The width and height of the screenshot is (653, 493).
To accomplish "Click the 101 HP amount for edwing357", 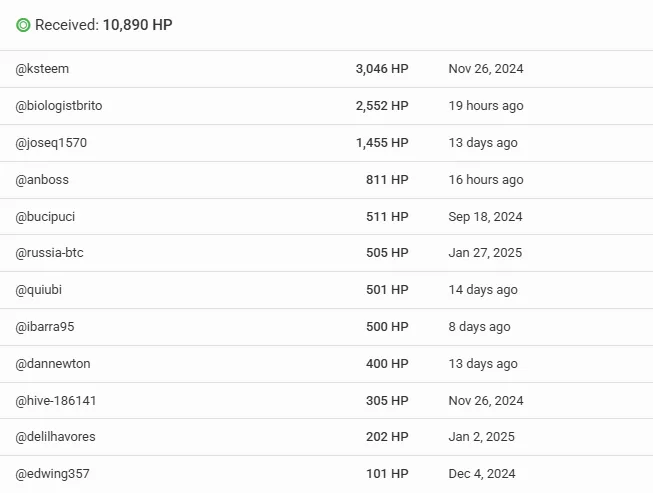I will coord(387,474).
